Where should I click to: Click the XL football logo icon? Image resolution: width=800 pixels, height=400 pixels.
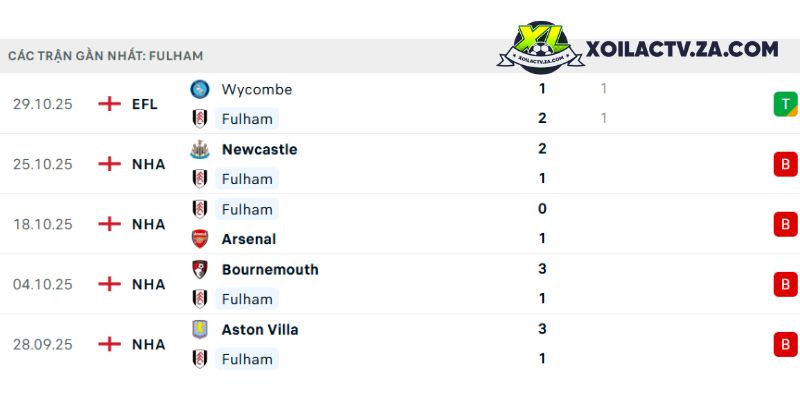pos(540,47)
